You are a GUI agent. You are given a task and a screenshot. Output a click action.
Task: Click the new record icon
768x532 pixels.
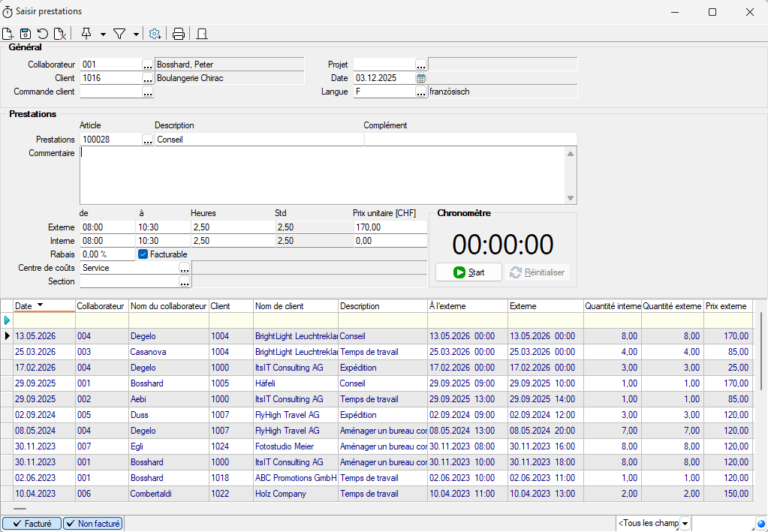pyautogui.click(x=8, y=34)
